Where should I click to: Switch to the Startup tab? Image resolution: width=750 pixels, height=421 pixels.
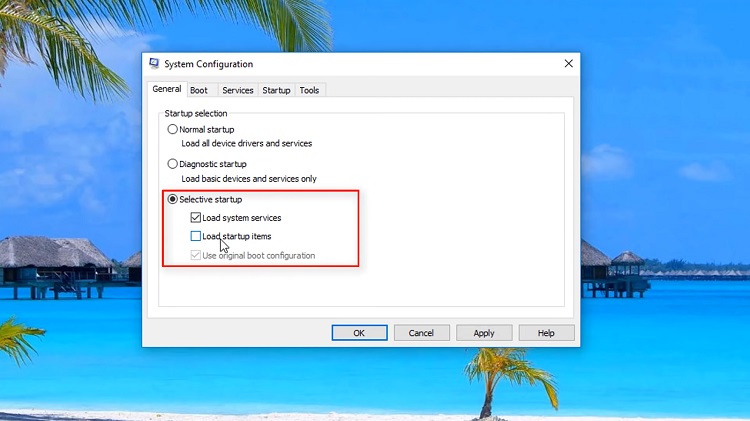coord(276,90)
